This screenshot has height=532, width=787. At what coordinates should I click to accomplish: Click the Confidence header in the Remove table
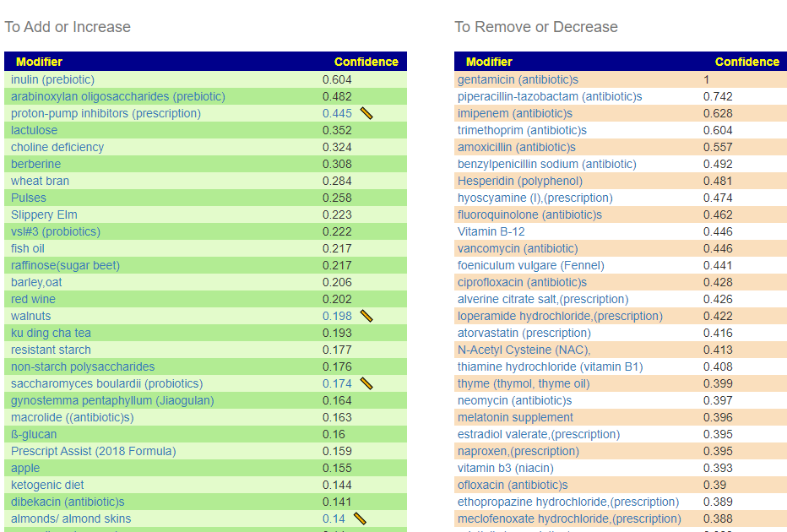point(746,62)
